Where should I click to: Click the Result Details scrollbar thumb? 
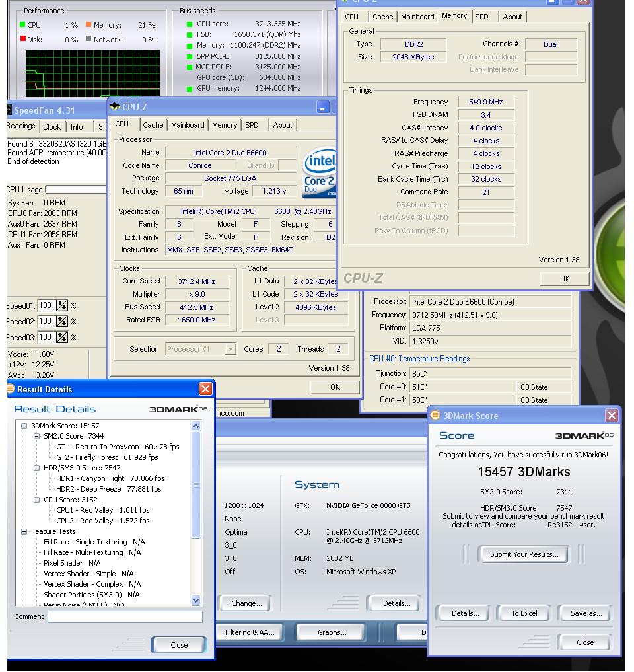click(x=195, y=484)
